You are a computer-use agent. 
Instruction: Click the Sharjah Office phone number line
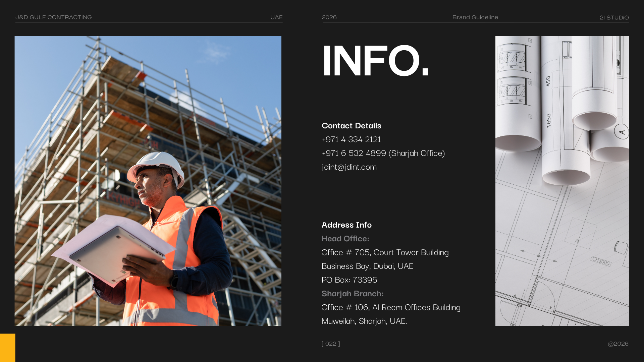point(383,153)
